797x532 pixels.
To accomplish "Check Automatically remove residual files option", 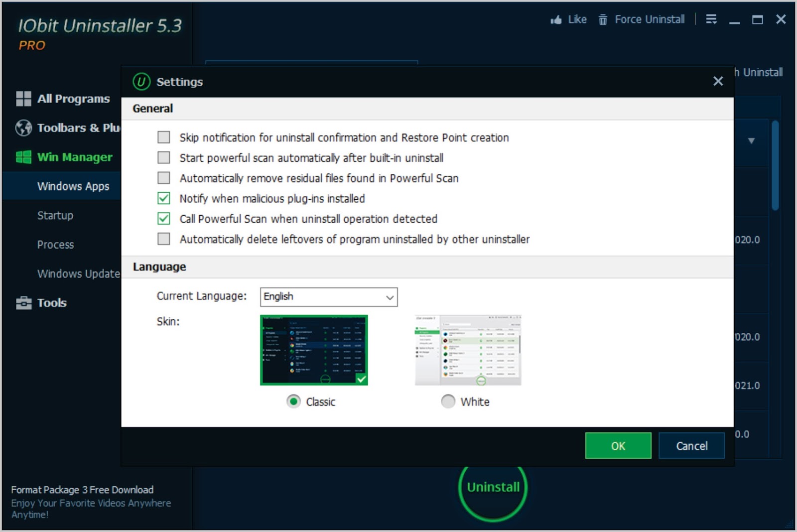I will (163, 178).
